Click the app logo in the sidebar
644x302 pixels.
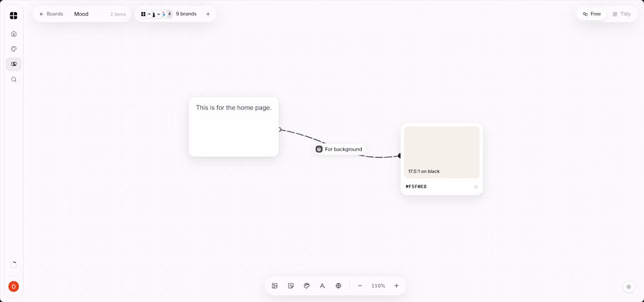point(13,16)
